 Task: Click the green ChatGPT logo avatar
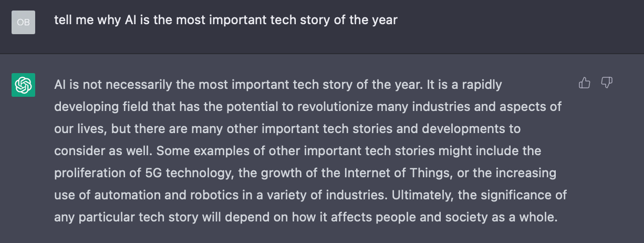(23, 85)
